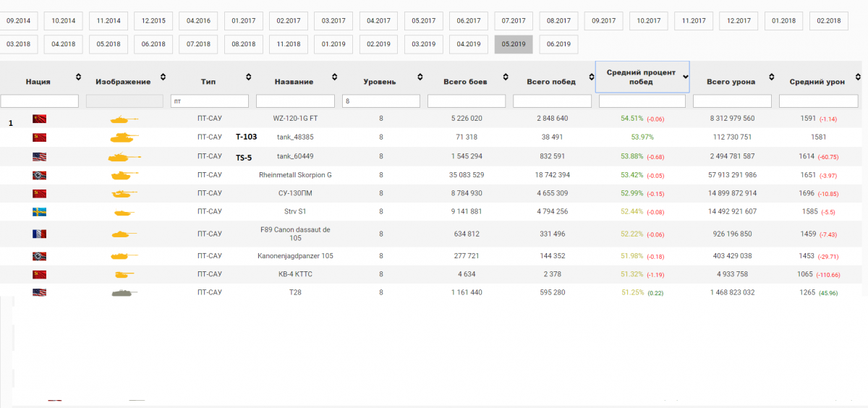Click the Kanonenjagdpanzer 105 name
The image size is (868, 408).
[295, 256]
